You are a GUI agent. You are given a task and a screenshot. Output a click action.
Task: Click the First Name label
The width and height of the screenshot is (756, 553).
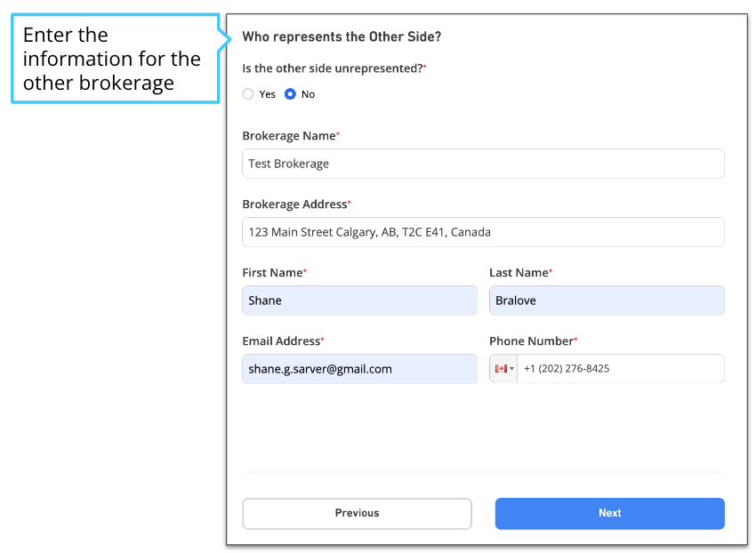point(274,273)
